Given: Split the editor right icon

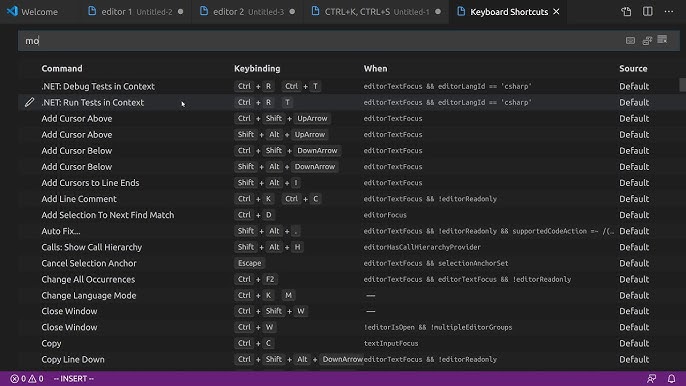Looking at the screenshot, I should point(648,12).
